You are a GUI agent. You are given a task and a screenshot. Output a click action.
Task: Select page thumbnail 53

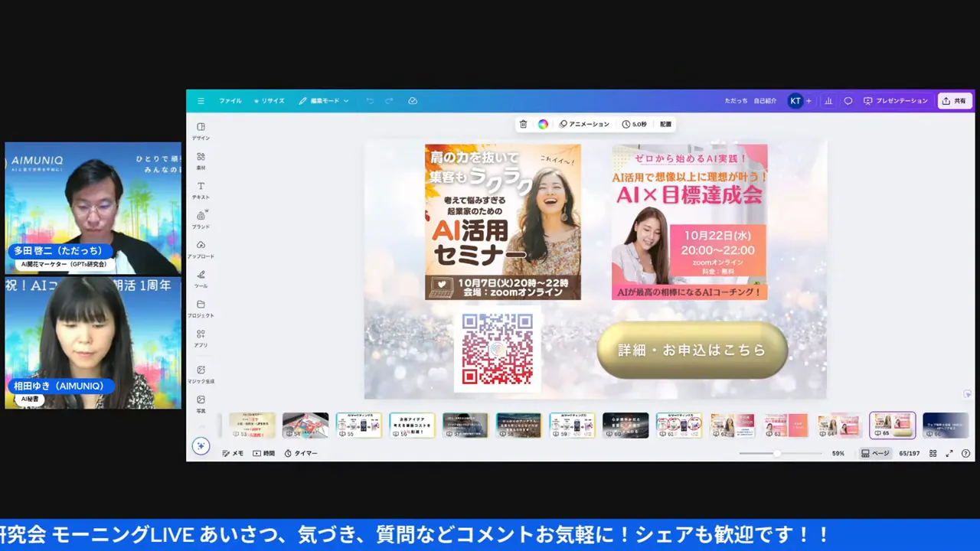(252, 425)
